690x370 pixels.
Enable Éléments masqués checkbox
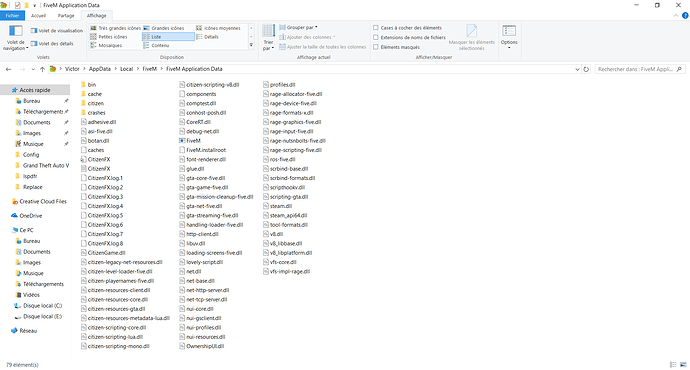[x=376, y=47]
